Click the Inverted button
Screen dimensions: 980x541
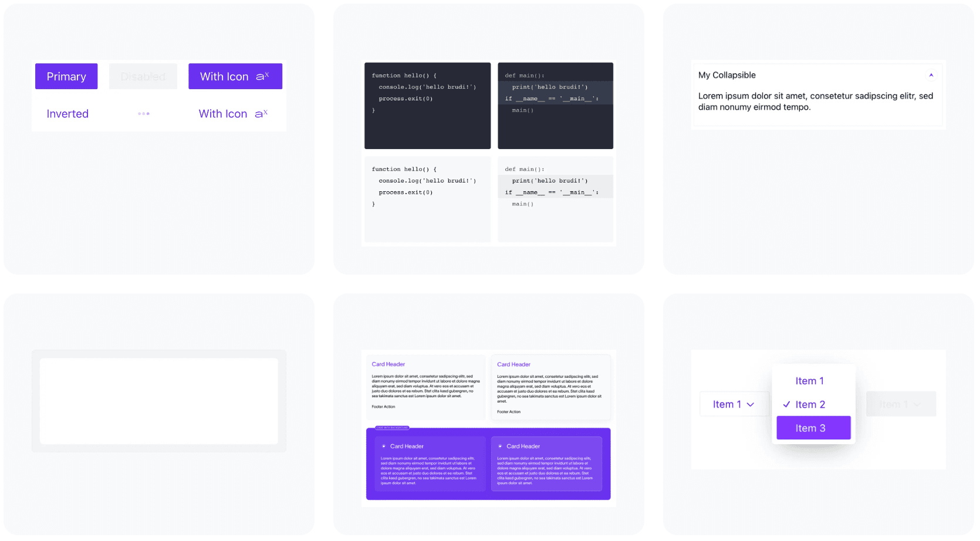[x=67, y=114]
